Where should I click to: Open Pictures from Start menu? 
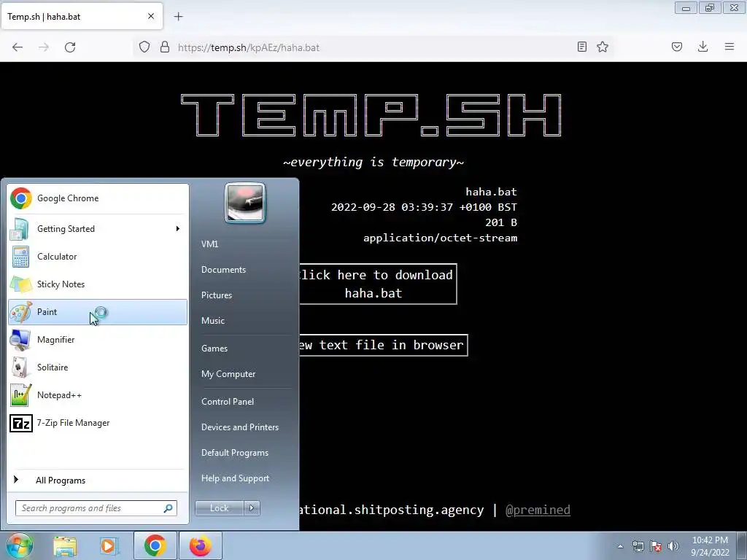point(216,295)
